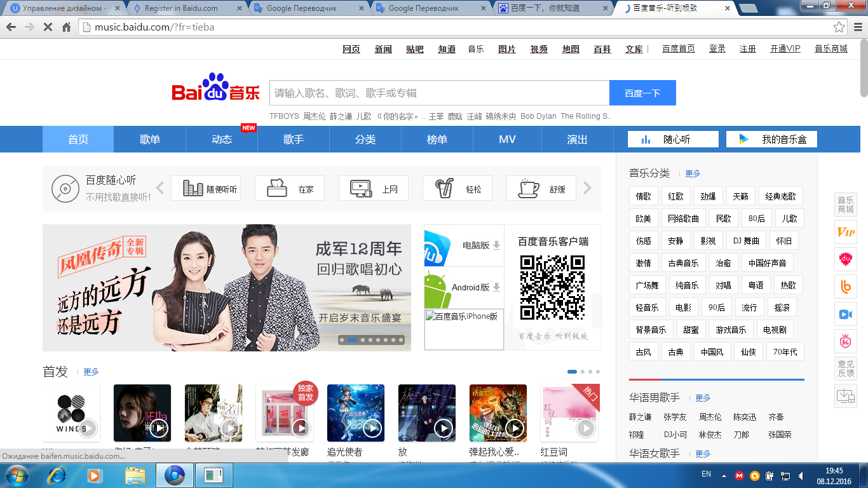This screenshot has width=868, height=488.
Task: Open the 凤凰传奇 banner image
Action: 227,287
